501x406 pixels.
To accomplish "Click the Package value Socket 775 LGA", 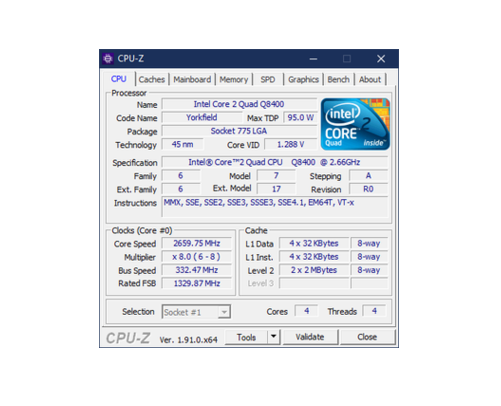I will (239, 131).
